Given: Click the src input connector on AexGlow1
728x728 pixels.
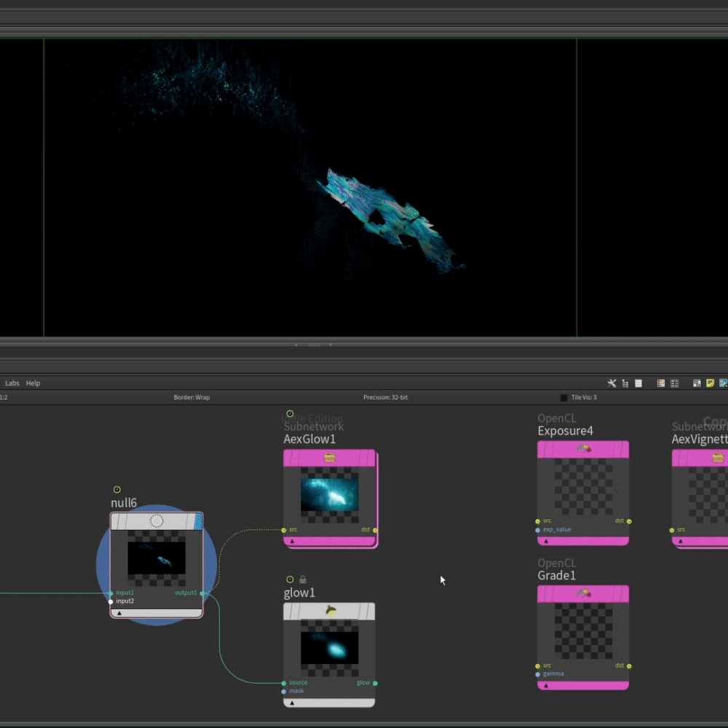Looking at the screenshot, I should pyautogui.click(x=284, y=530).
